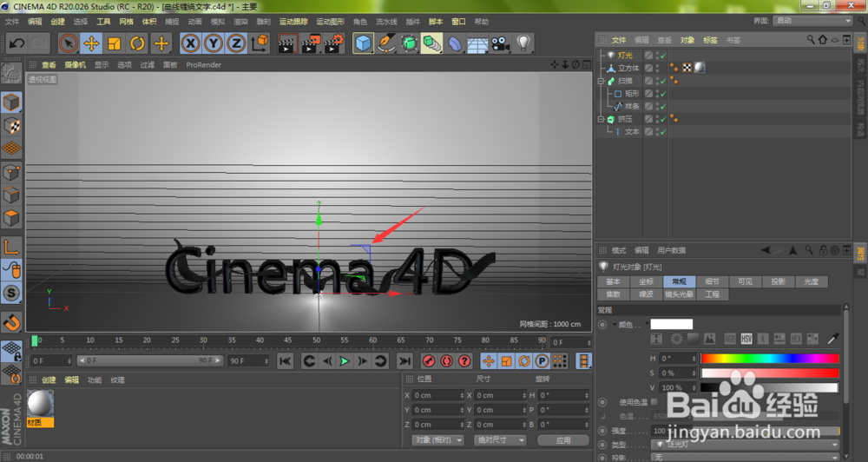The height and width of the screenshot is (462, 868).
Task: Add a Camera object from the toolbar
Action: pyautogui.click(x=501, y=43)
